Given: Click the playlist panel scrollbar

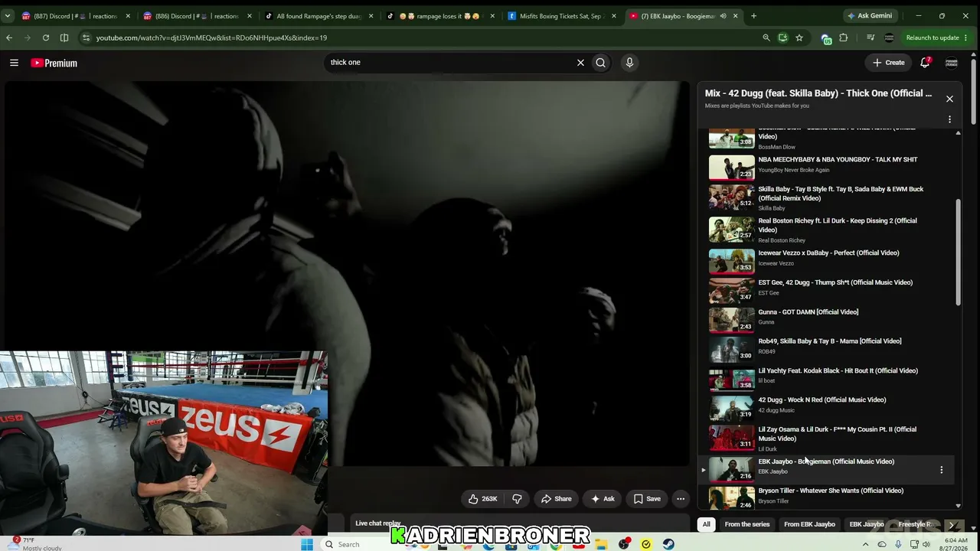Looking at the screenshot, I should point(958,253).
